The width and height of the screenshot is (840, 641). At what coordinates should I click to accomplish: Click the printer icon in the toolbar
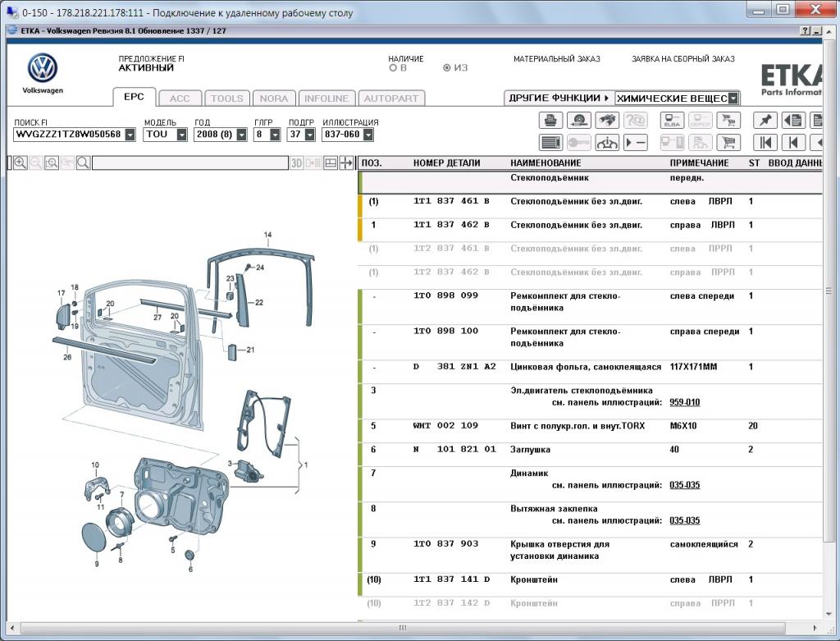pos(550,120)
